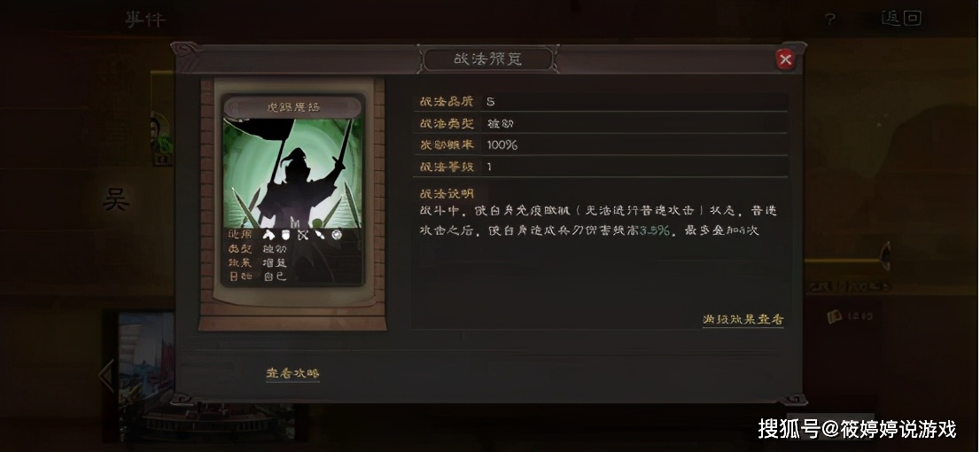Click the crossed-bows archer troop icon
Image resolution: width=980 pixels, height=452 pixels.
pos(303,235)
